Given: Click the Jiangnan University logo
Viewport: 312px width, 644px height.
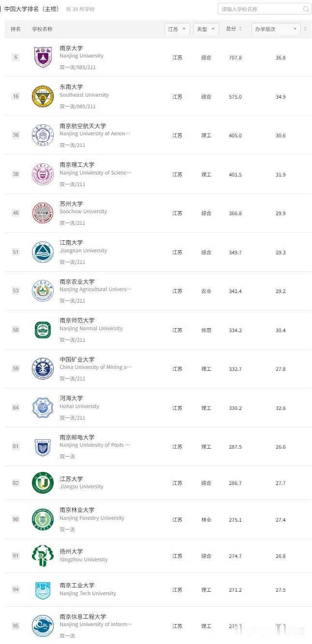Looking at the screenshot, I should 43,252.
